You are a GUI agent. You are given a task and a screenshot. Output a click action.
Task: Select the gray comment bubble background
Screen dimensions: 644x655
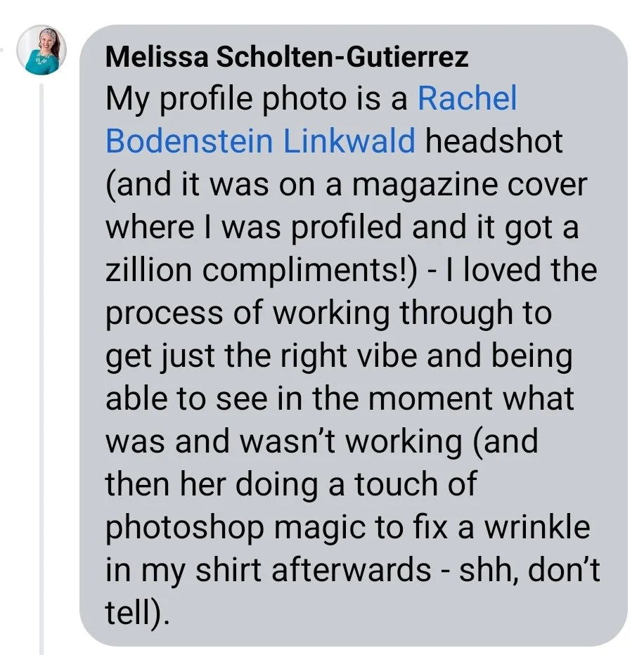click(x=354, y=335)
